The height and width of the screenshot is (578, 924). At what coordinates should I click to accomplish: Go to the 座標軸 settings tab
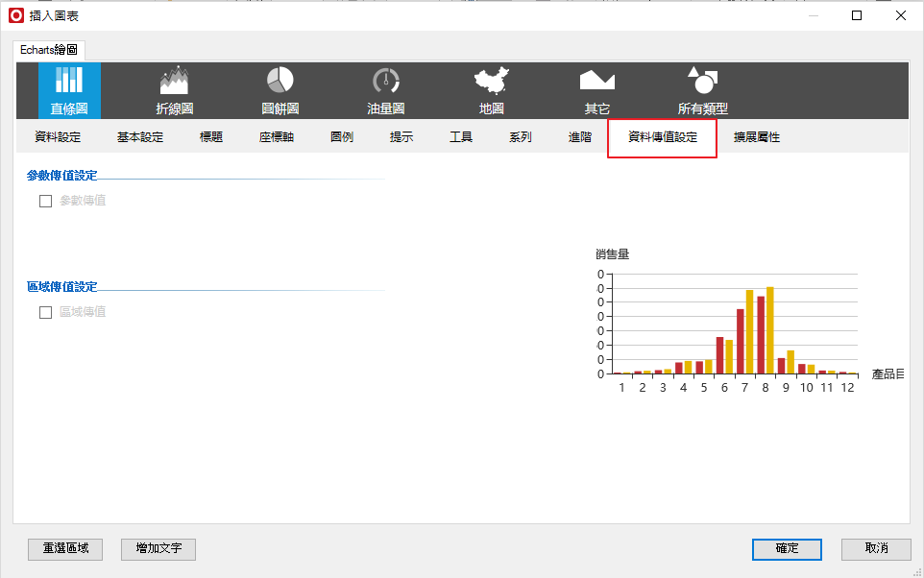pyautogui.click(x=277, y=137)
